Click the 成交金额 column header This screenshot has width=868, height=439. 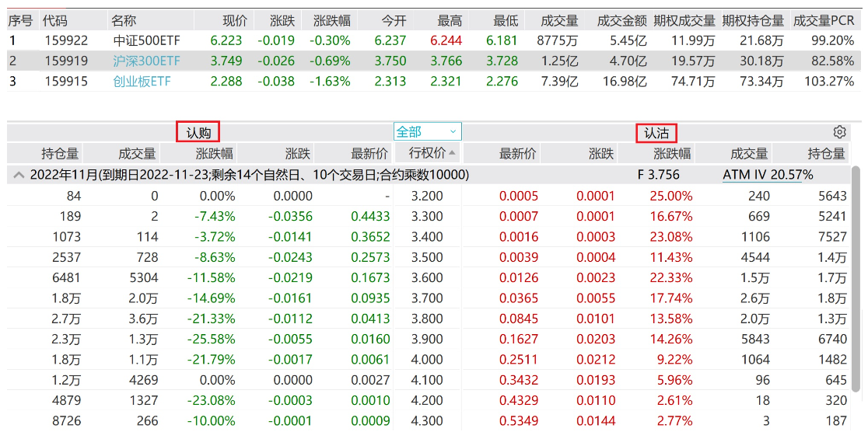tap(622, 21)
